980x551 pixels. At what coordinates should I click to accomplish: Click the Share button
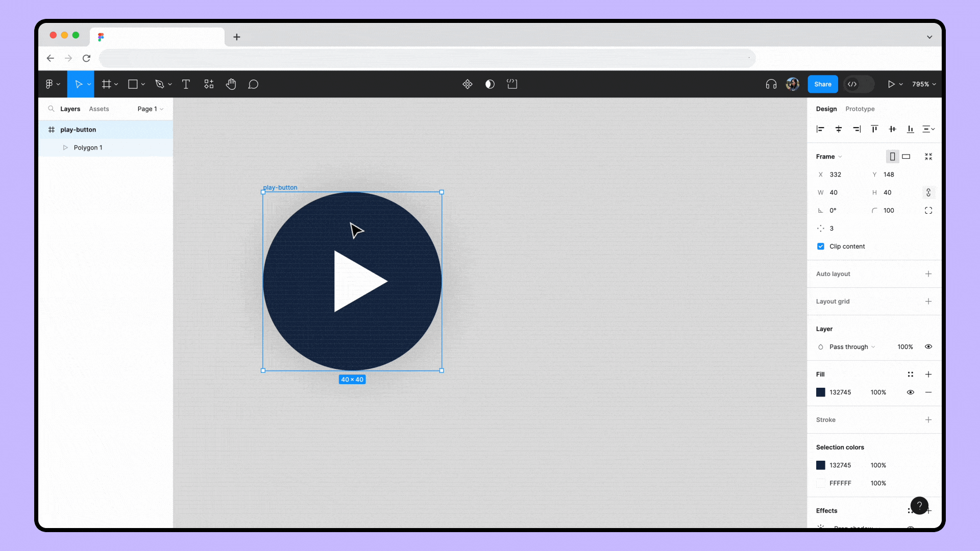coord(822,84)
